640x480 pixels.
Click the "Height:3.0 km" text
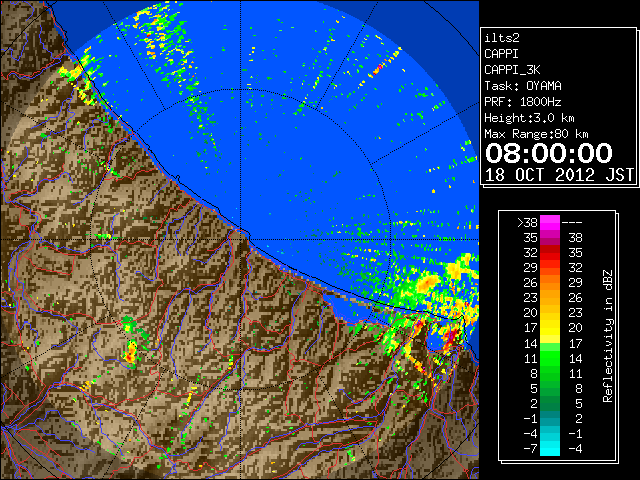point(529,118)
